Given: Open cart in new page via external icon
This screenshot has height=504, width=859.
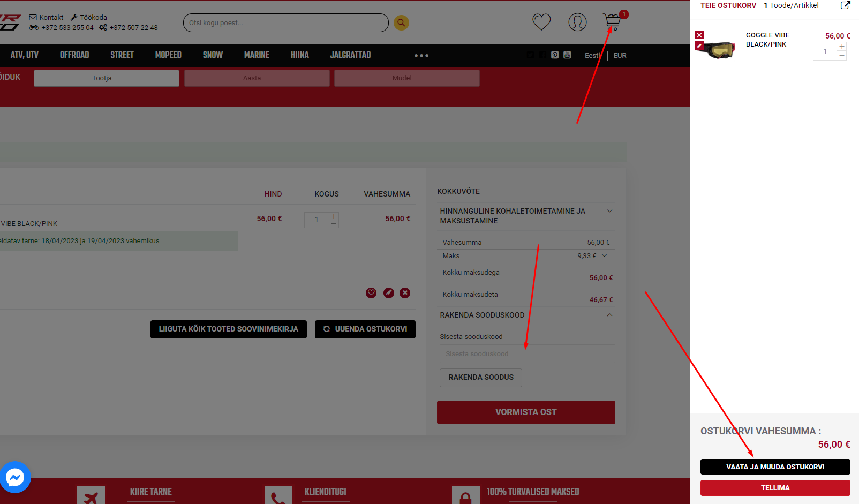Looking at the screenshot, I should point(845,5).
